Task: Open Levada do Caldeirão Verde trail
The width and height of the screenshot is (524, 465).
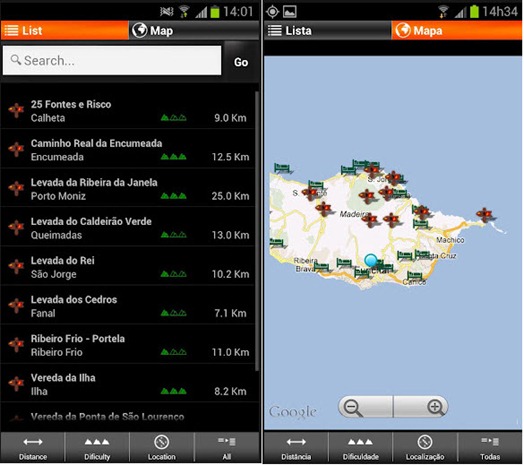Action: pyautogui.click(x=128, y=228)
